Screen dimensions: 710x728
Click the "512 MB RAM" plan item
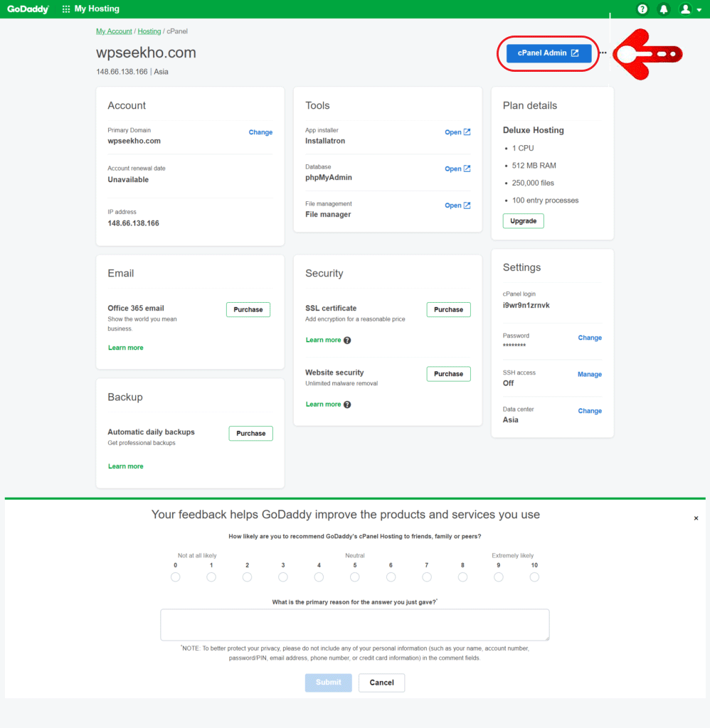(534, 166)
